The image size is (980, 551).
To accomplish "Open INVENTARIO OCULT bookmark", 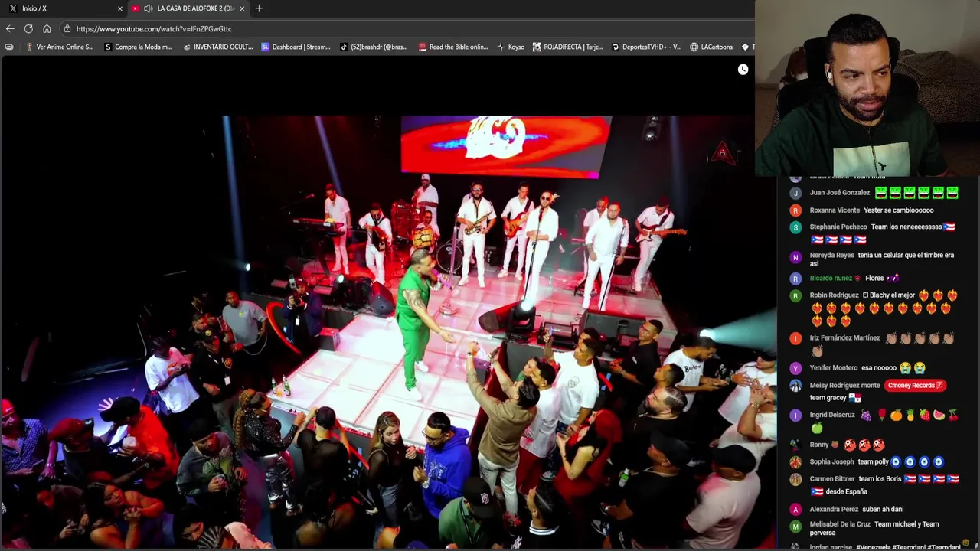I will coord(217,47).
